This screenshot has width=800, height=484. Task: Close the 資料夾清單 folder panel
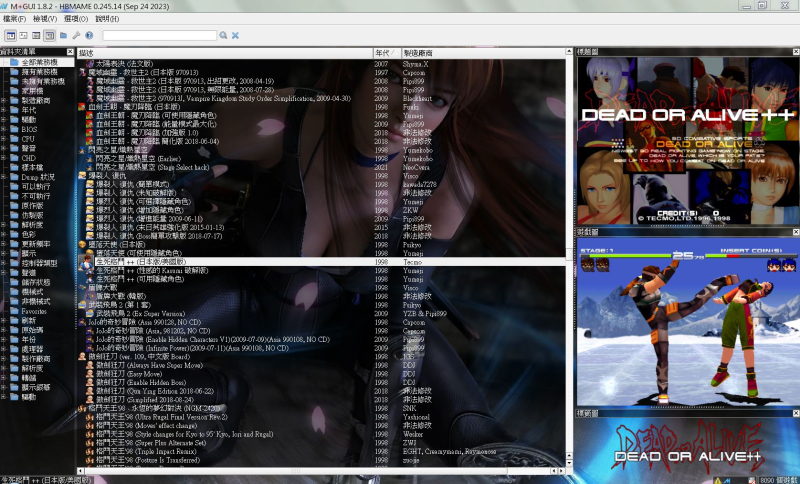pyautogui.click(x=70, y=52)
